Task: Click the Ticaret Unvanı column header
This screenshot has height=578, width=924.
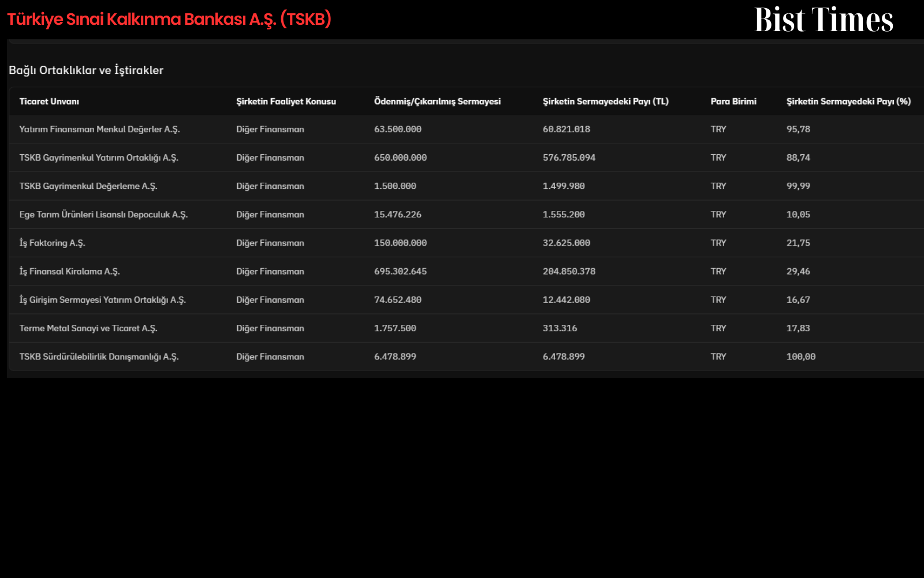Action: (x=49, y=101)
